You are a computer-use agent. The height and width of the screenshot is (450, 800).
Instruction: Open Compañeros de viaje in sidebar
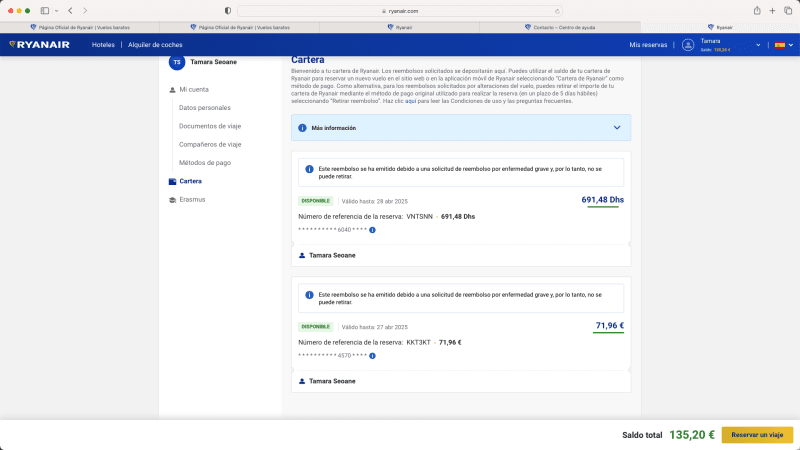point(210,145)
